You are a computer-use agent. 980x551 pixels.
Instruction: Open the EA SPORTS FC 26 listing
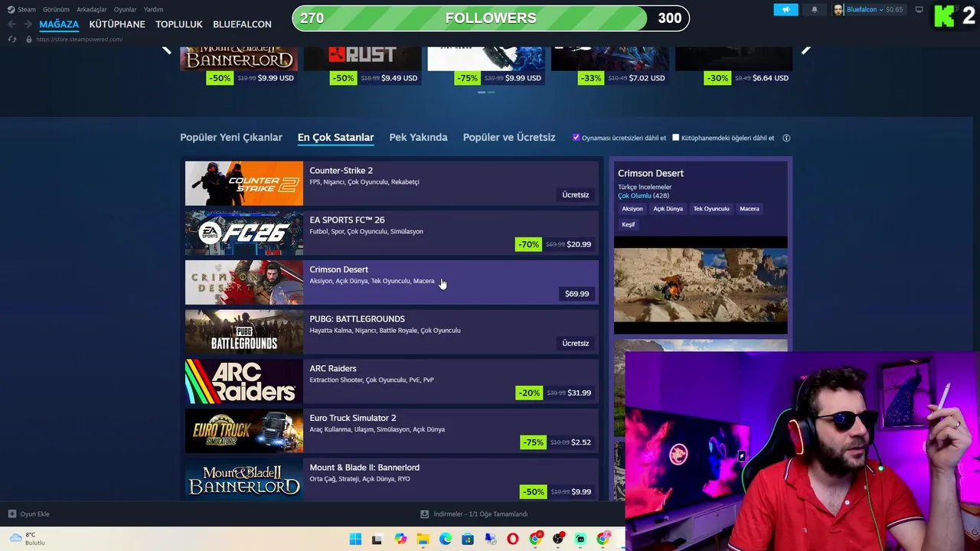click(x=391, y=233)
